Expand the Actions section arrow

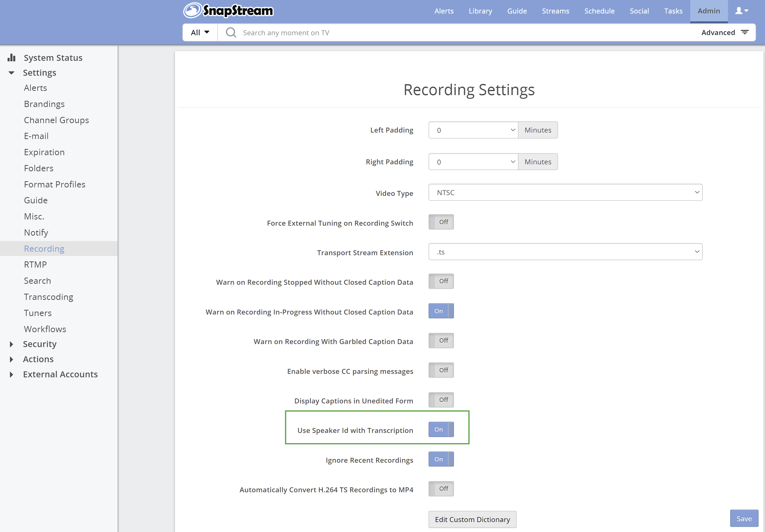pos(12,359)
